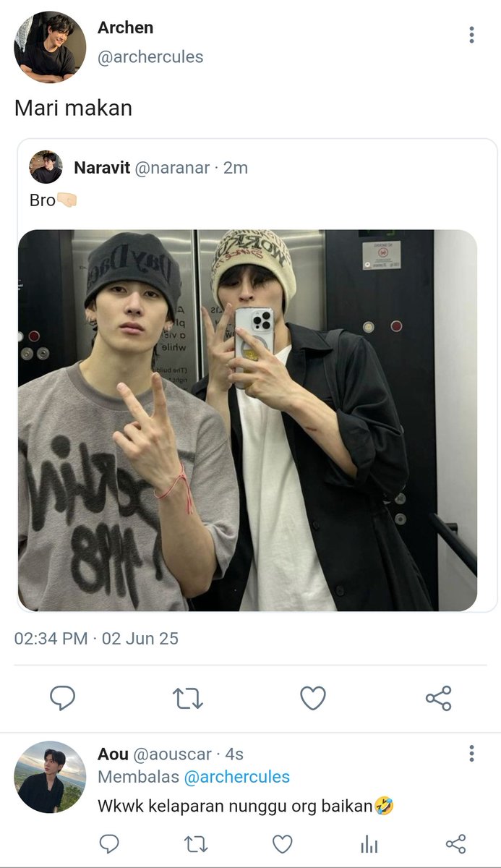Click the @archercules mention in Aou's reply
Screen dimensions: 501x868
pos(236,778)
